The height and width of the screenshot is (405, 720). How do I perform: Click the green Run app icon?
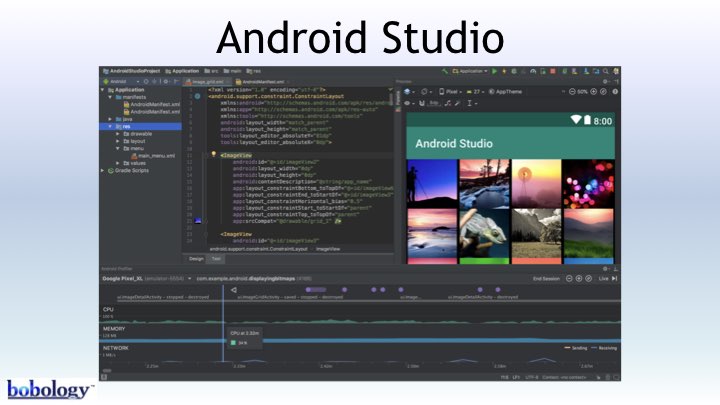click(494, 71)
